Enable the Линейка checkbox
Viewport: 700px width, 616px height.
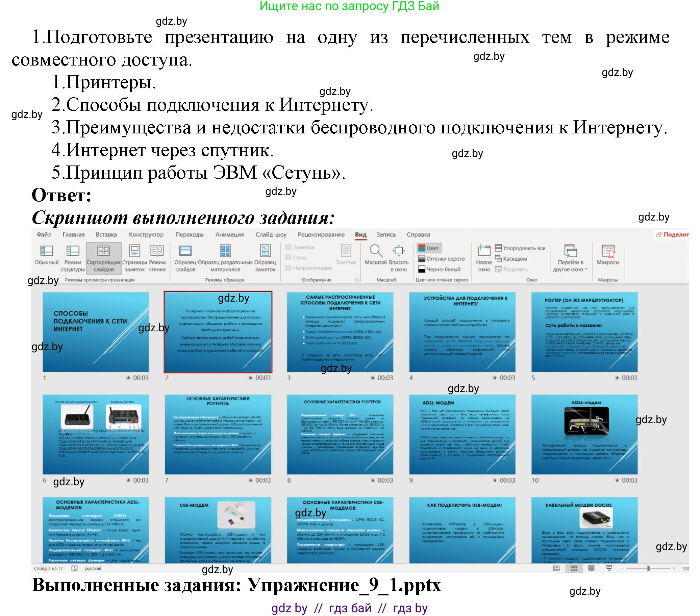(289, 247)
